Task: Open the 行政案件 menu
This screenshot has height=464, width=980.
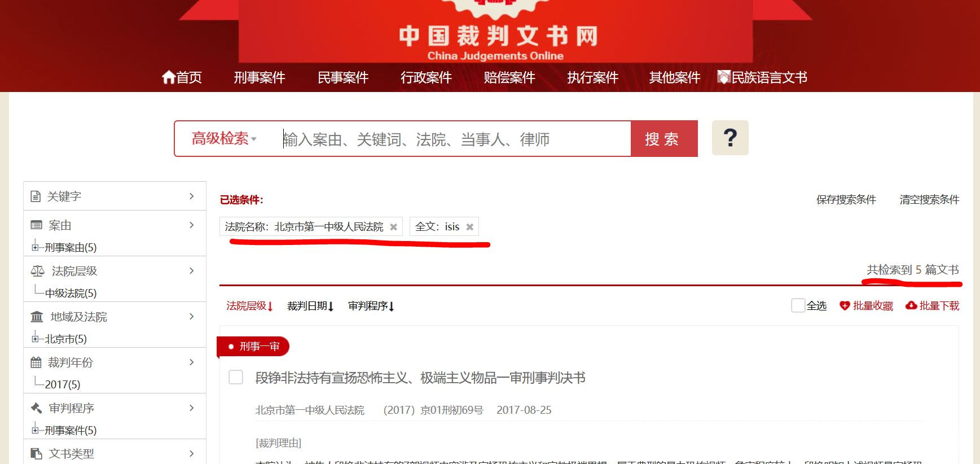Action: [426, 77]
